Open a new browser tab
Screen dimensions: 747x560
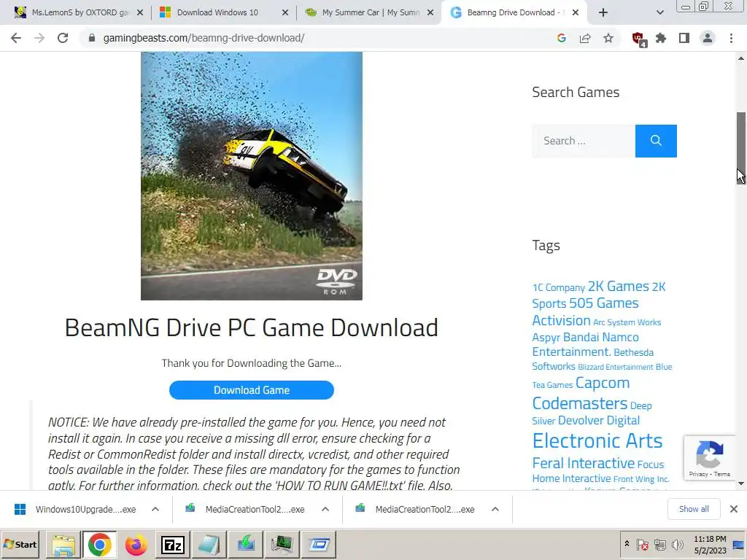603,12
